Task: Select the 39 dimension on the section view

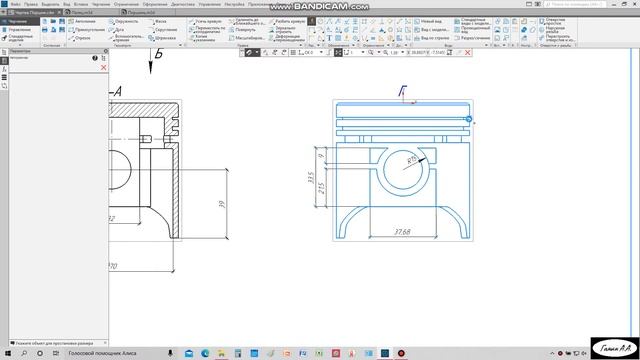Action: pos(222,204)
